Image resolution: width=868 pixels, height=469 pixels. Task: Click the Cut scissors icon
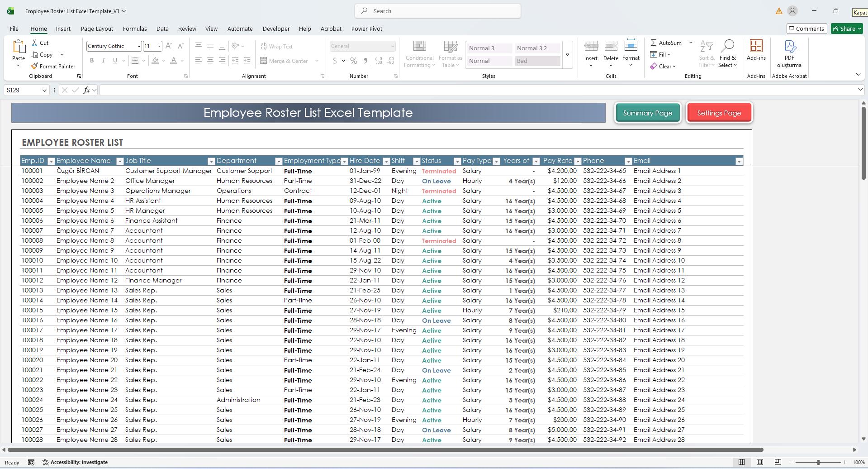(35, 43)
